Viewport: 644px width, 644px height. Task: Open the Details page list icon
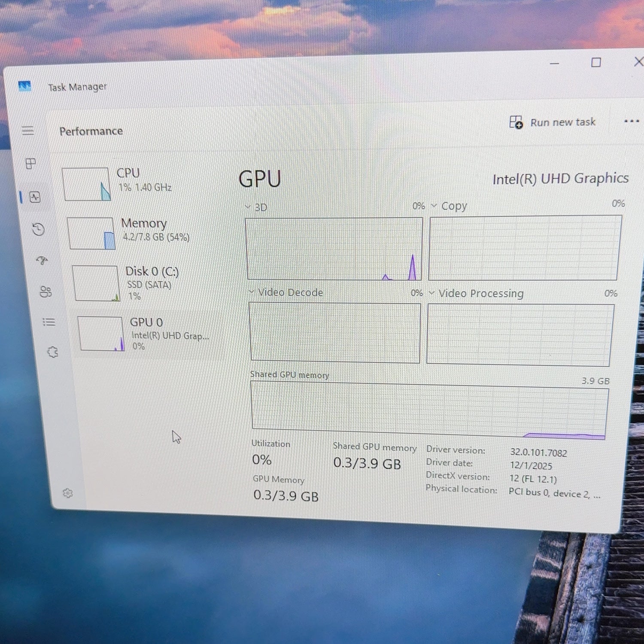coord(49,322)
